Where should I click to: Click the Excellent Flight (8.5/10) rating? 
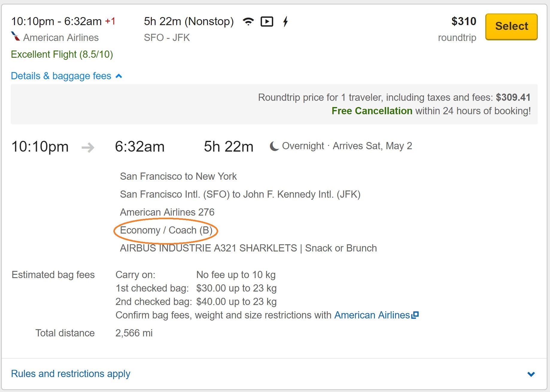tap(62, 54)
